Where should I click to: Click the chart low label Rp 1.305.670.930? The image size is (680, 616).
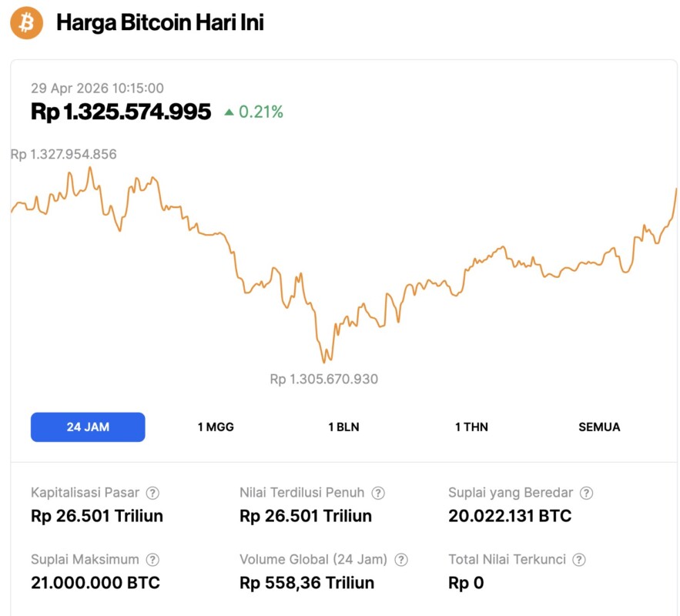323,379
